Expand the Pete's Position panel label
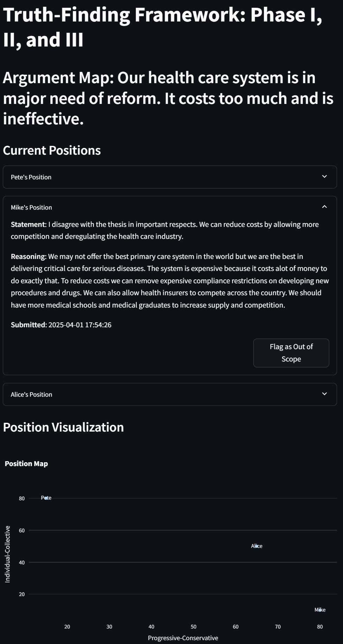 31,177
